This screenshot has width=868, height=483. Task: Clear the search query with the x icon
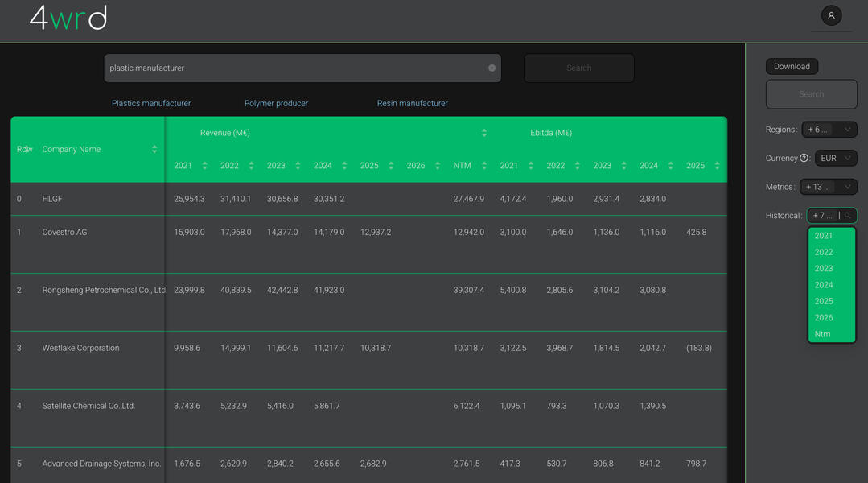[x=492, y=68]
